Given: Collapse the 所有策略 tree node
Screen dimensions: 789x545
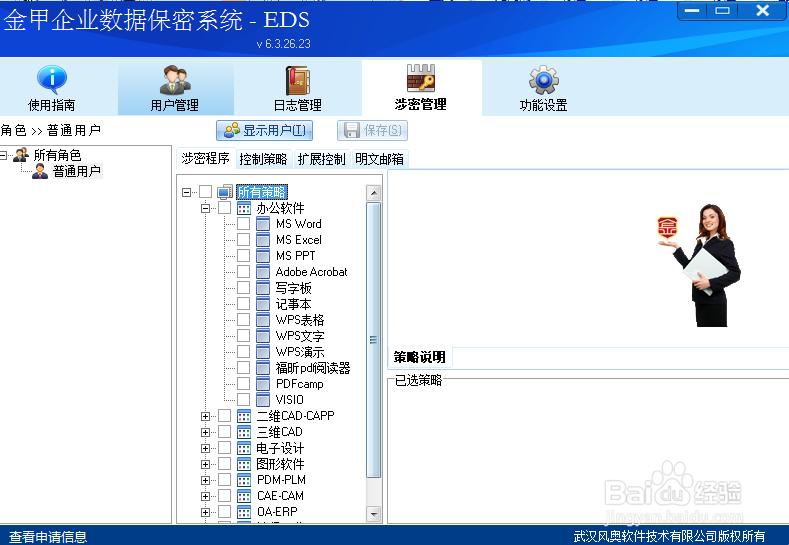Looking at the screenshot, I should click(186, 192).
